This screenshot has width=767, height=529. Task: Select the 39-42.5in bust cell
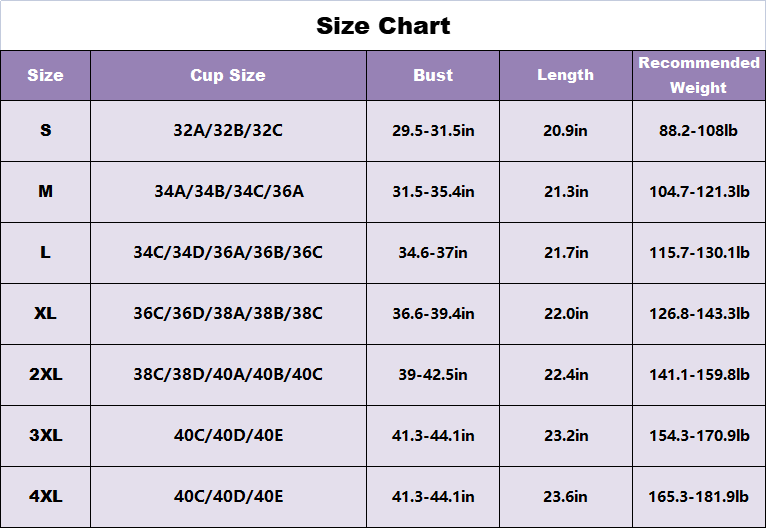(433, 375)
